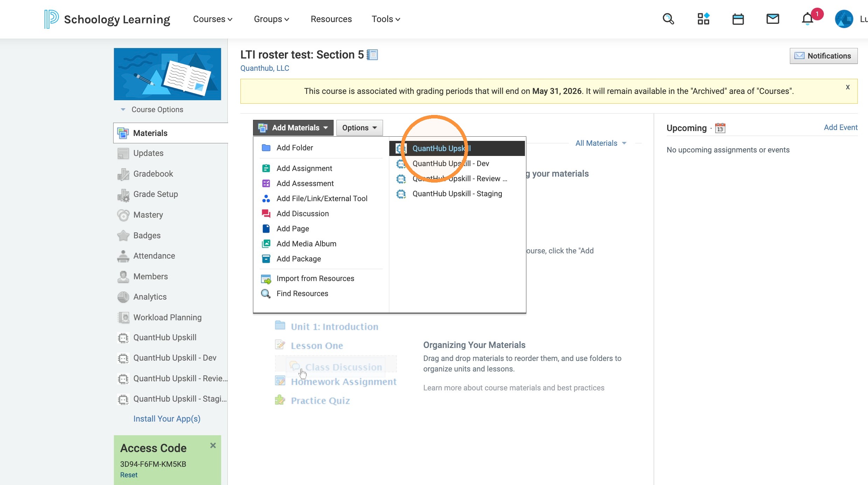This screenshot has height=485, width=868.
Task: Dismiss the grading period banner
Action: coord(848,87)
